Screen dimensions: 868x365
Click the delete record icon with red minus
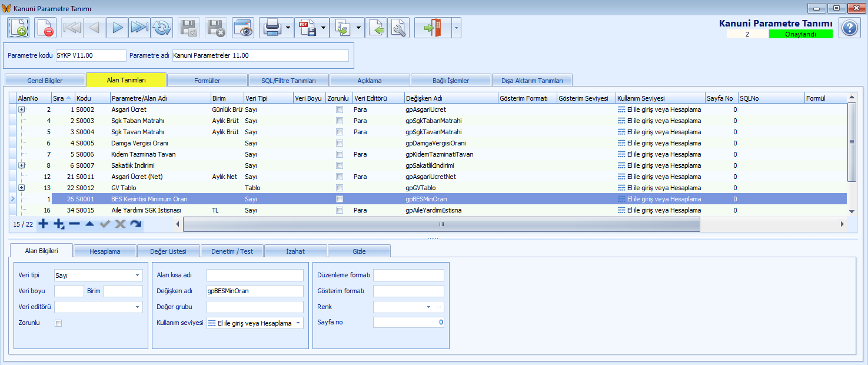(45, 28)
